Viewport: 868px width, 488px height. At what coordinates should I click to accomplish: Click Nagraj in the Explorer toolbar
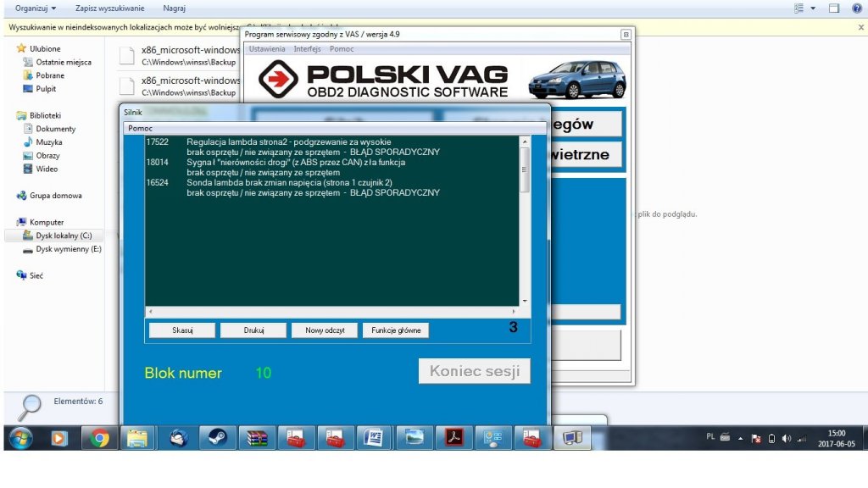(x=175, y=8)
